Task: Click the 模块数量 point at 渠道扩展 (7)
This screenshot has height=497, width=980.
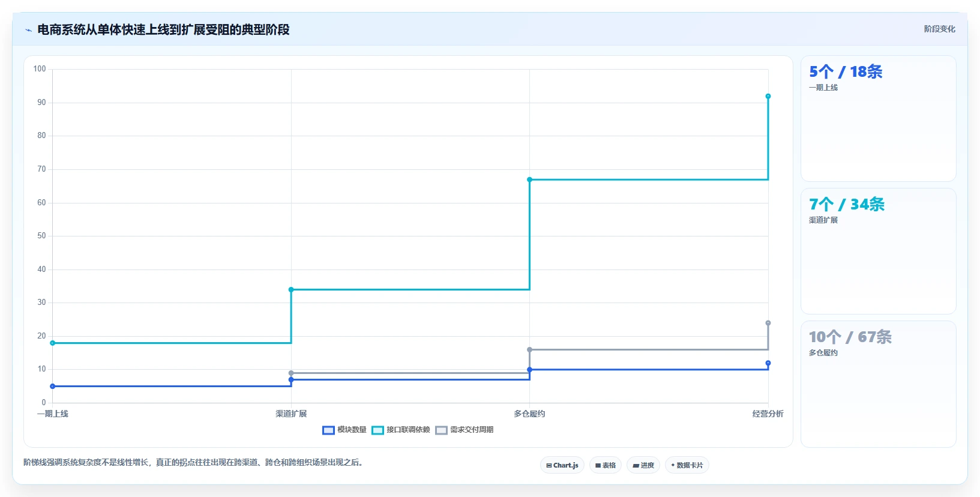Action: 291,379
